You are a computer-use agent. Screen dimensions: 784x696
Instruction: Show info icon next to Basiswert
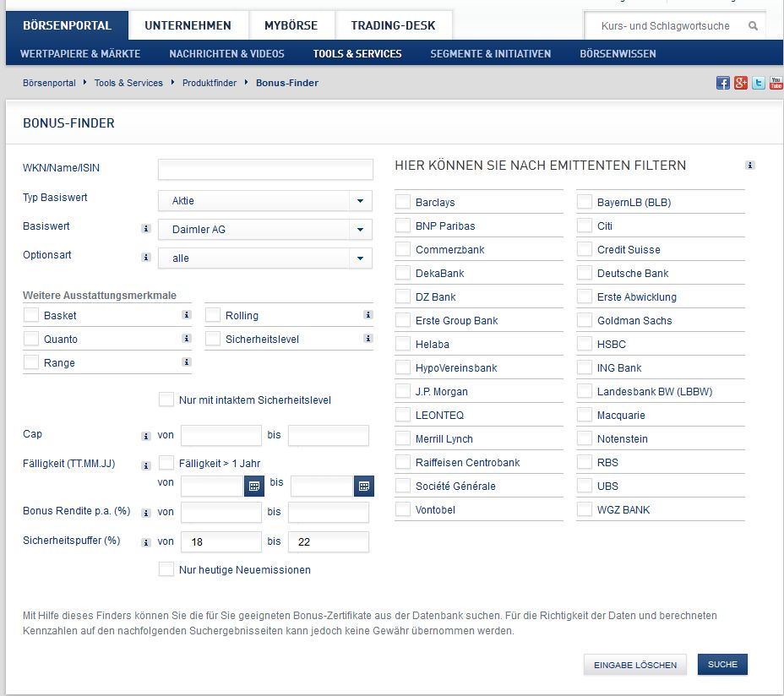(x=146, y=229)
